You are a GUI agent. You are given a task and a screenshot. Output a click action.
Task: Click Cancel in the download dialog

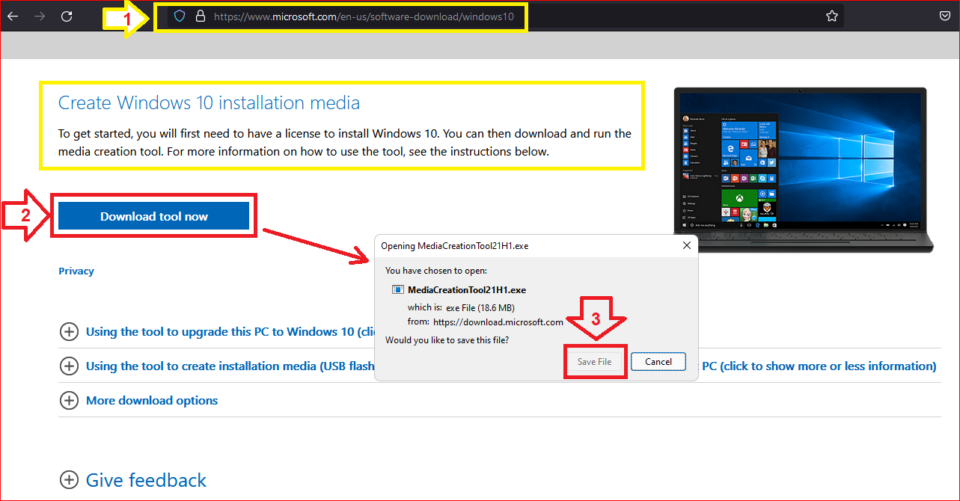[658, 361]
